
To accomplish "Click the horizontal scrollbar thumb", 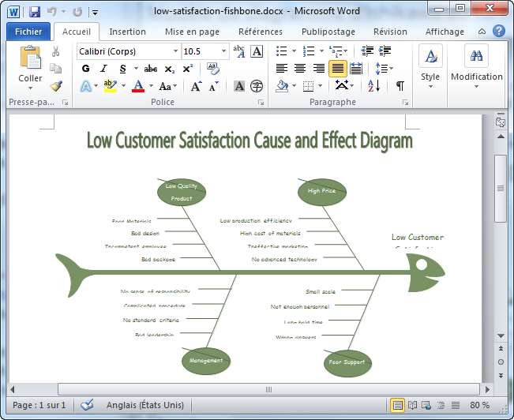I will [268, 389].
